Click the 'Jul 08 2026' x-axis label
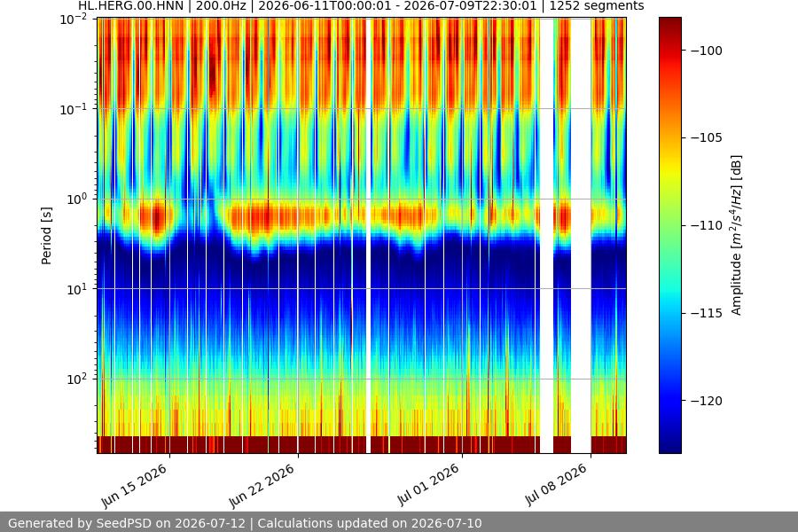This screenshot has height=532, width=798. coord(557,485)
